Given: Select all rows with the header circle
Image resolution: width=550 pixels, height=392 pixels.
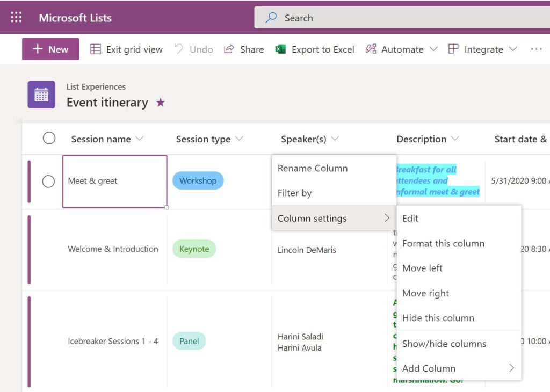Looking at the screenshot, I should click(x=49, y=138).
